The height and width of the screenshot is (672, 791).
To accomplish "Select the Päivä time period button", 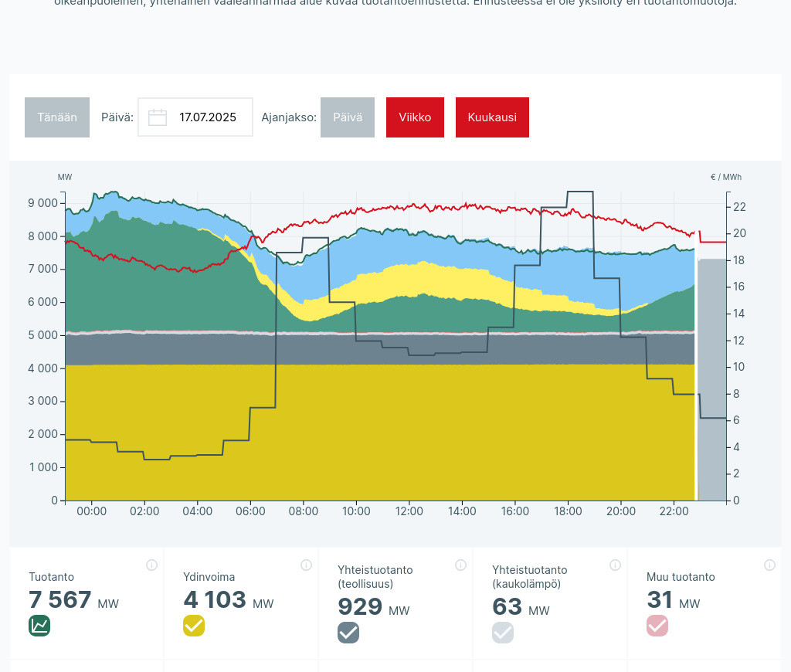I will click(x=348, y=117).
